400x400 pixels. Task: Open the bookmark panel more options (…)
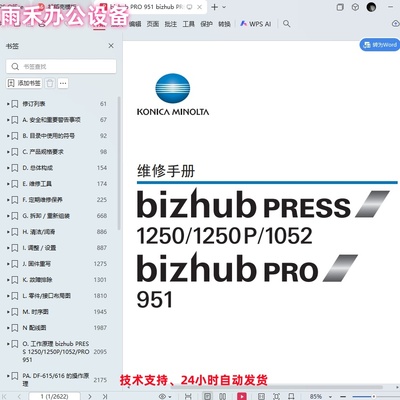(x=63, y=83)
